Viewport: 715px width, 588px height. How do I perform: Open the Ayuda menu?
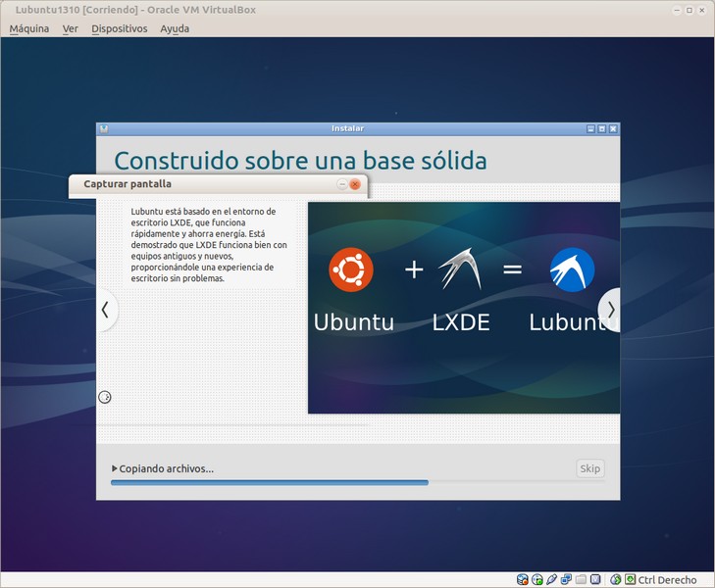pyautogui.click(x=175, y=28)
